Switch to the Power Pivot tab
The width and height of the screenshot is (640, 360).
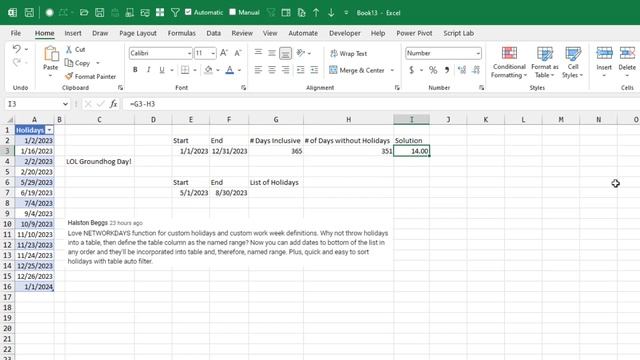pos(414,33)
